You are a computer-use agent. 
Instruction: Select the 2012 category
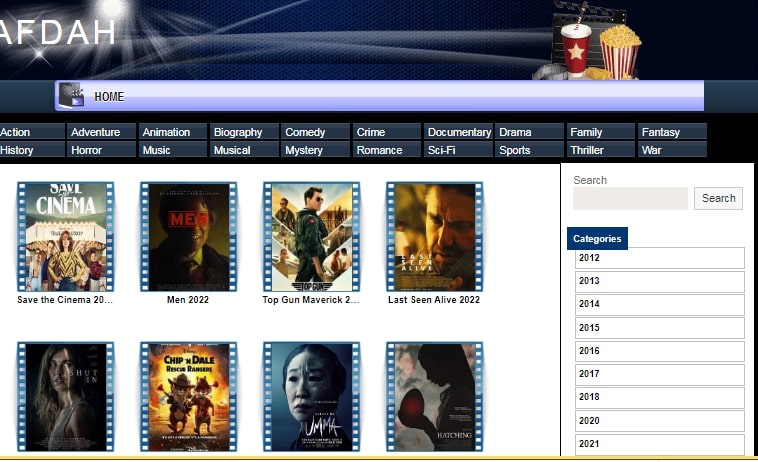(660, 258)
